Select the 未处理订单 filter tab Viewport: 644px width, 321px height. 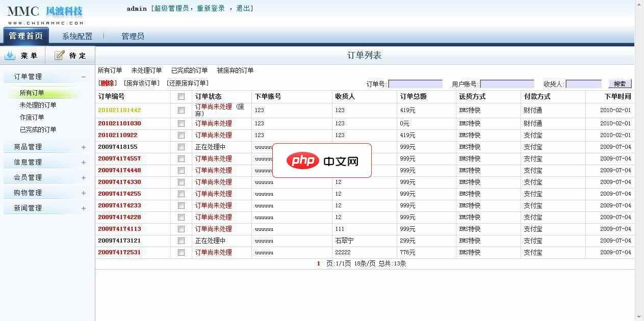coord(147,70)
